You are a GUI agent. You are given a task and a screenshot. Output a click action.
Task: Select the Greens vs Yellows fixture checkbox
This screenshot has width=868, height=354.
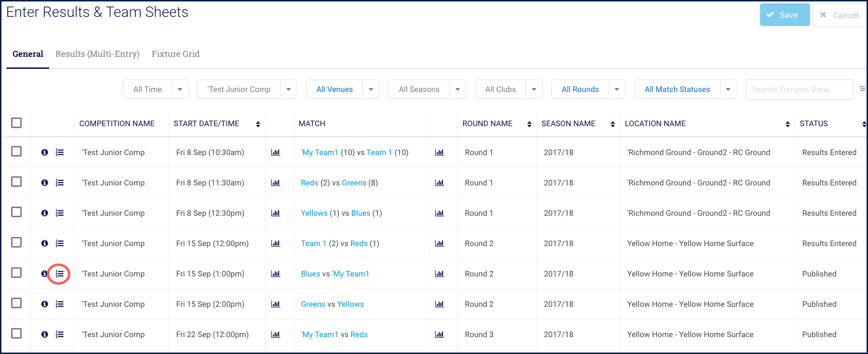tap(16, 303)
